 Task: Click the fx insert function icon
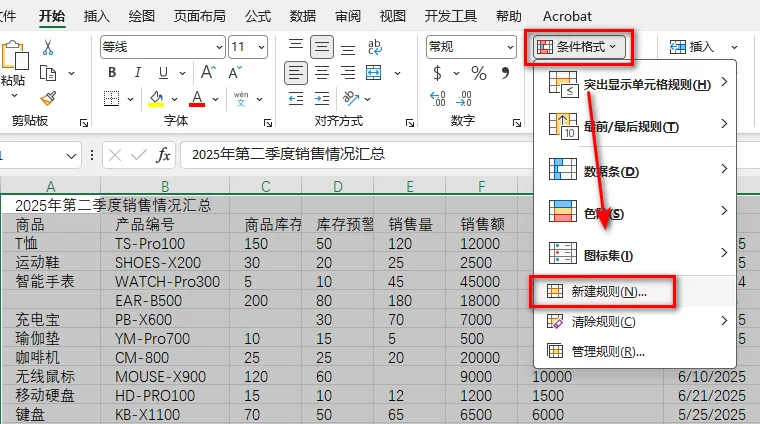point(163,155)
